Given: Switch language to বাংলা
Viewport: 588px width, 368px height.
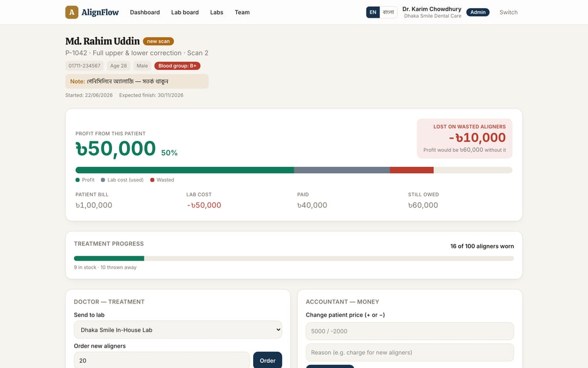Looking at the screenshot, I should coord(388,12).
